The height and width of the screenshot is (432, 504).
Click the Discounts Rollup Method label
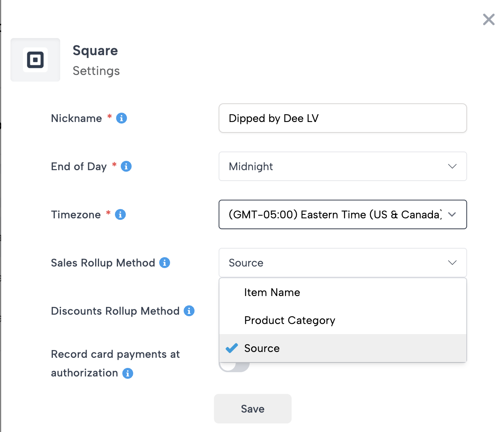115,311
